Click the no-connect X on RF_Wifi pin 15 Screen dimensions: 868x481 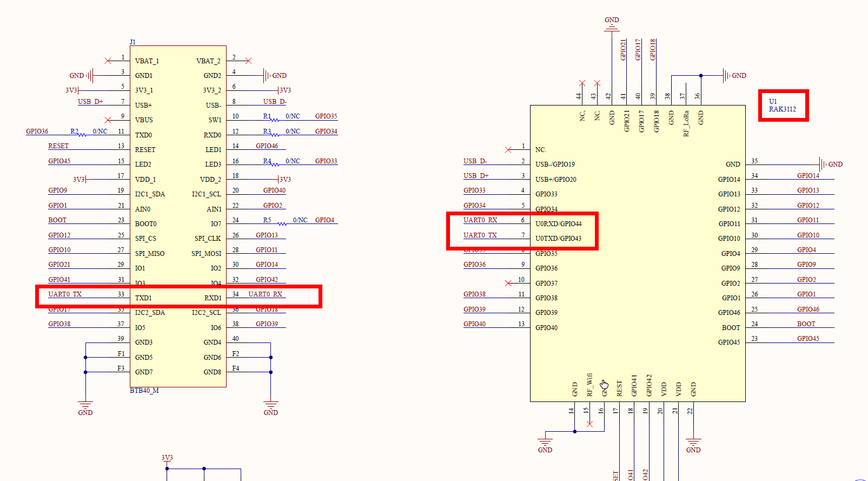(x=589, y=424)
